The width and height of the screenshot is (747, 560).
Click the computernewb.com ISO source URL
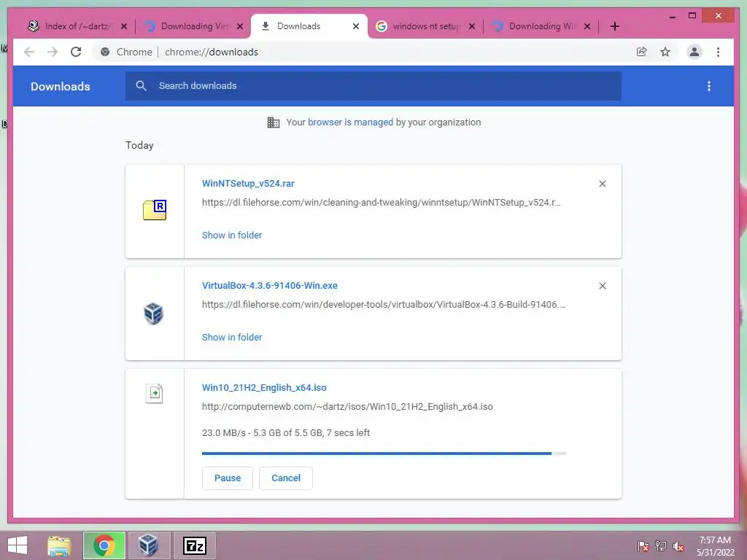(347, 407)
